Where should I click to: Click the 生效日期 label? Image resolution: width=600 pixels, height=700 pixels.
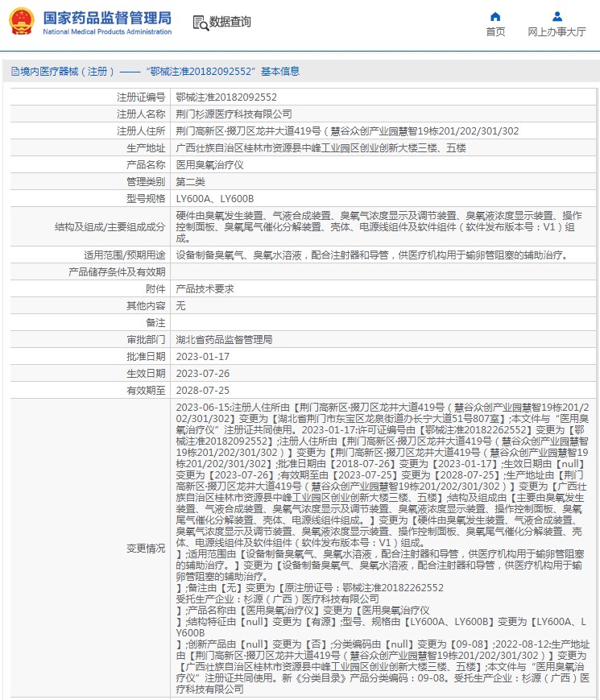(146, 374)
